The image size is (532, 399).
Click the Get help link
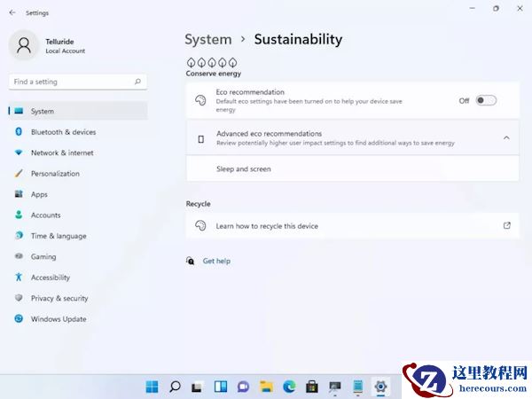[216, 261]
